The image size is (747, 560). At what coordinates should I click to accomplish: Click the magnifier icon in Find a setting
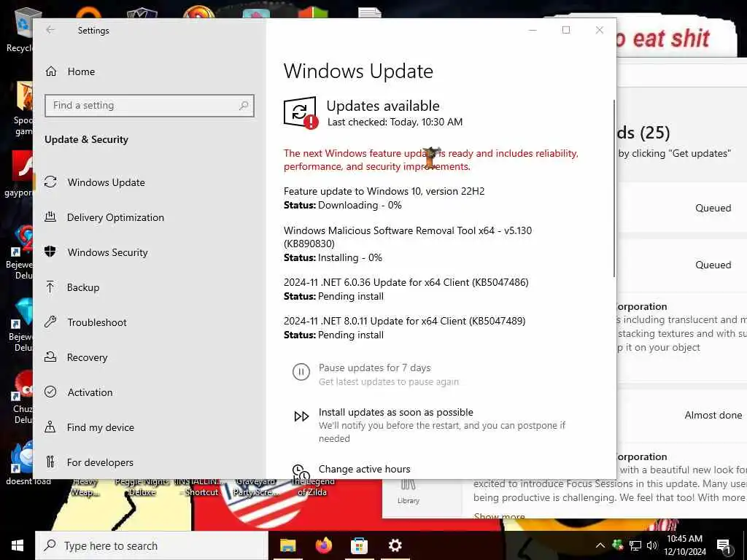[x=244, y=105]
